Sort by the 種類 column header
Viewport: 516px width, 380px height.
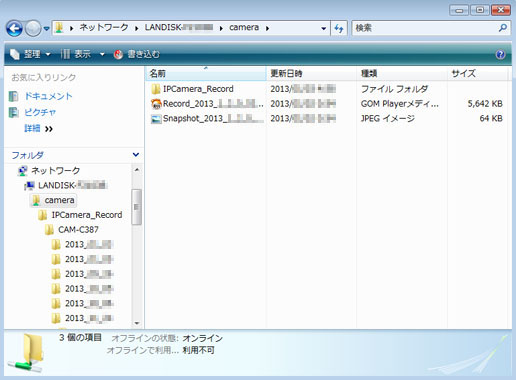[402, 73]
